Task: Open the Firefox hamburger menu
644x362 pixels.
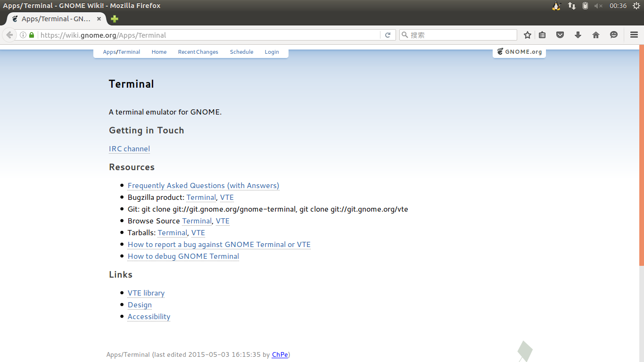Action: pyautogui.click(x=634, y=35)
